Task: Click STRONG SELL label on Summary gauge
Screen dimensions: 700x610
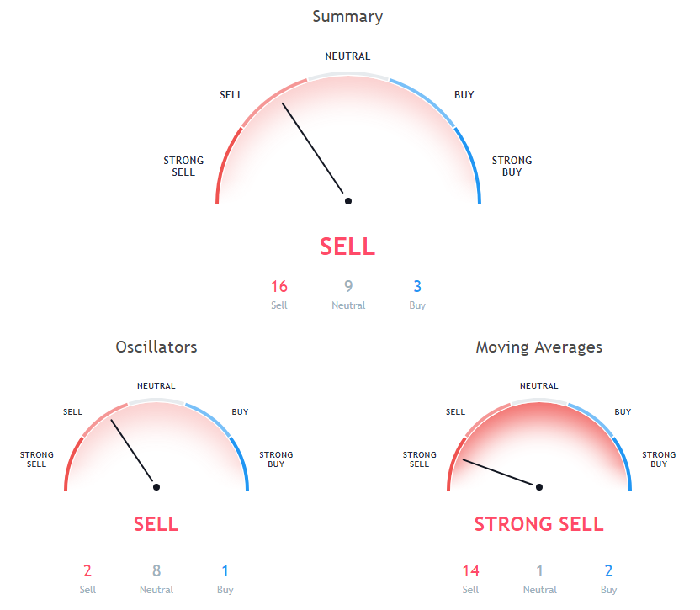Action: coord(183,167)
